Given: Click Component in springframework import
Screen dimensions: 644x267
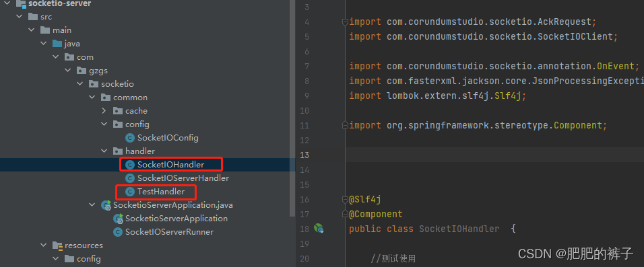Looking at the screenshot, I should click(577, 126).
